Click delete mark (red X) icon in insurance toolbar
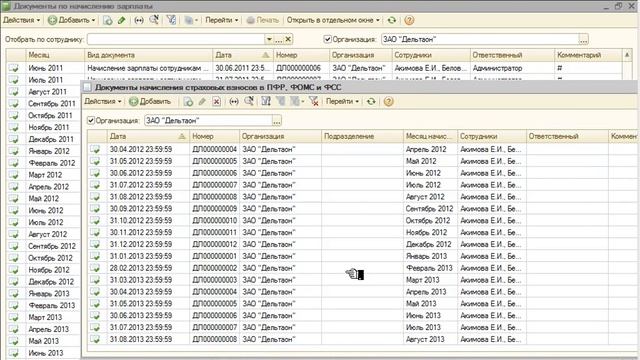 coord(216,102)
